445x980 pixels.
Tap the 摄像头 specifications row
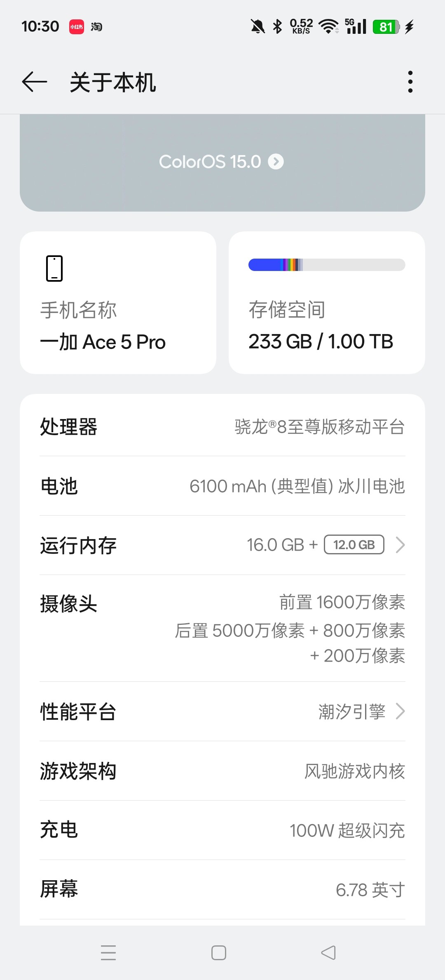coord(222,628)
